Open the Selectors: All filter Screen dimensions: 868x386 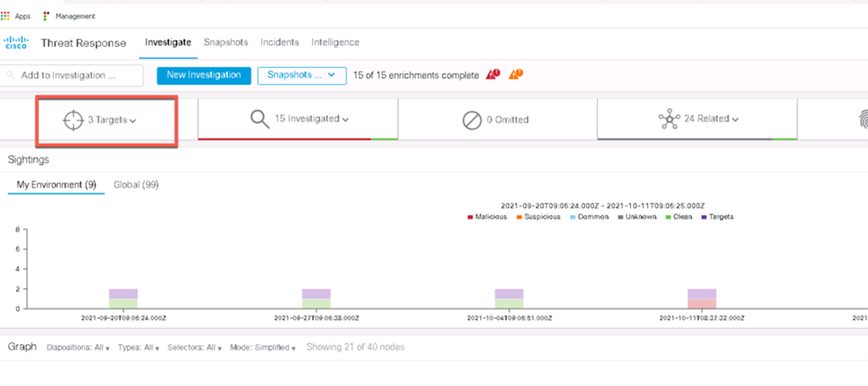tap(194, 348)
